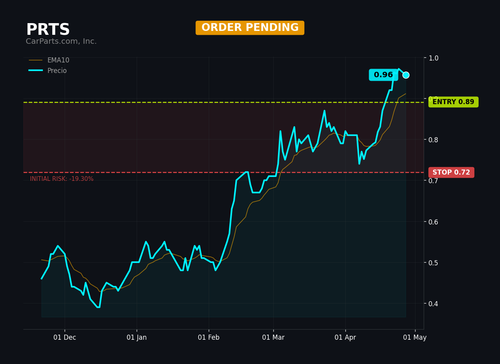
Task: Click the 0.8 price axis label
Action: (433, 140)
